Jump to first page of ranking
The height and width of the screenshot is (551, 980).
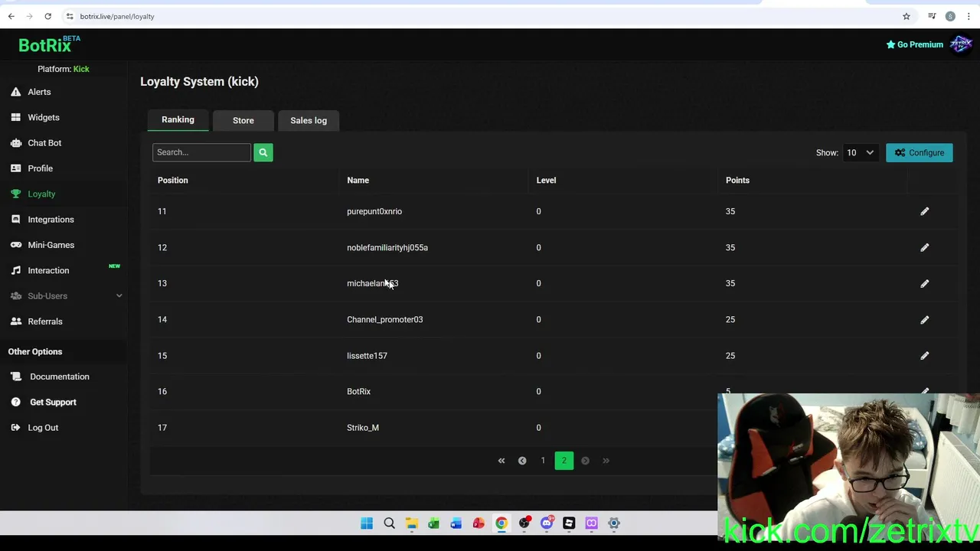pos(501,461)
